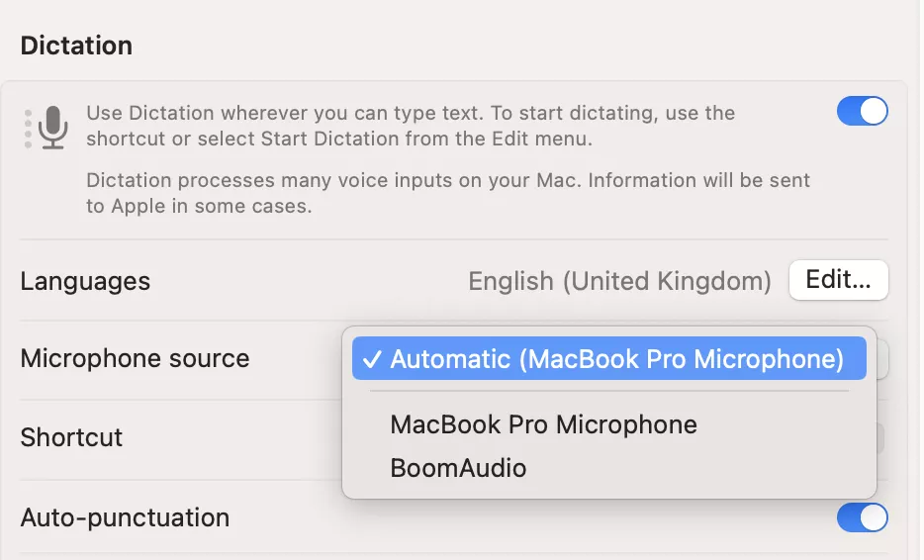Open the Shortcut dropdown at the row's right
Screen dimensions: 924x560
click(879, 437)
